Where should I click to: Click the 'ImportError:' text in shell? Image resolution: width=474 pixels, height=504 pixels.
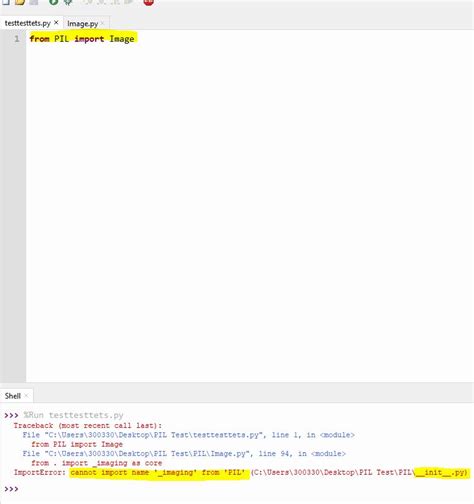pyautogui.click(x=40, y=472)
